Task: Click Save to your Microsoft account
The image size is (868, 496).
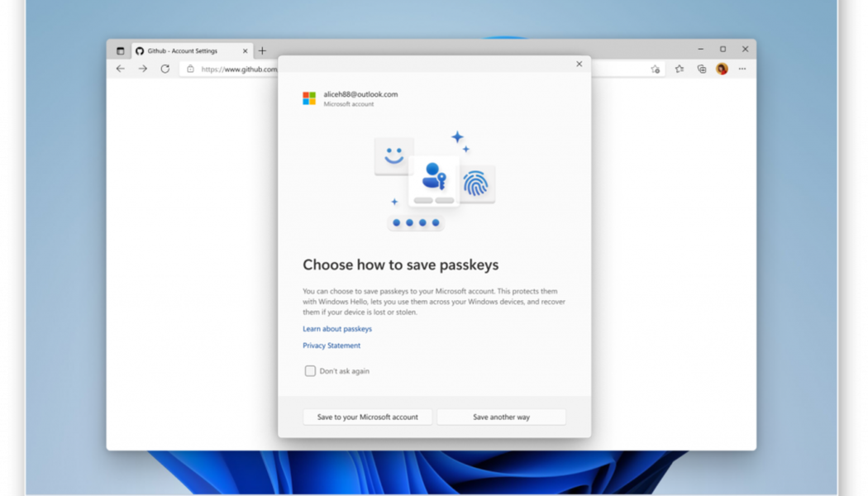Action: click(x=367, y=417)
